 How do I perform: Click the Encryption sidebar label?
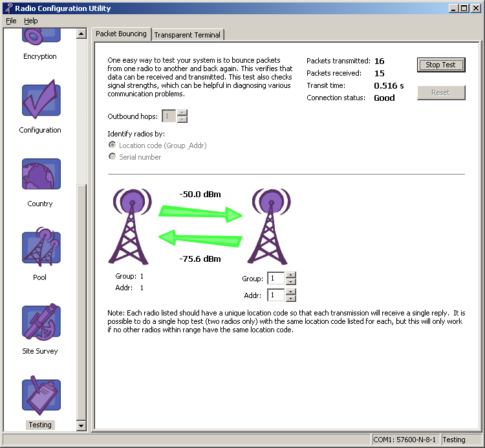click(40, 56)
